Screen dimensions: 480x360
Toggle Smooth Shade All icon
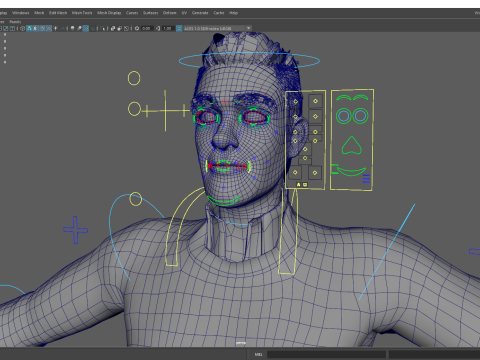click(29, 28)
